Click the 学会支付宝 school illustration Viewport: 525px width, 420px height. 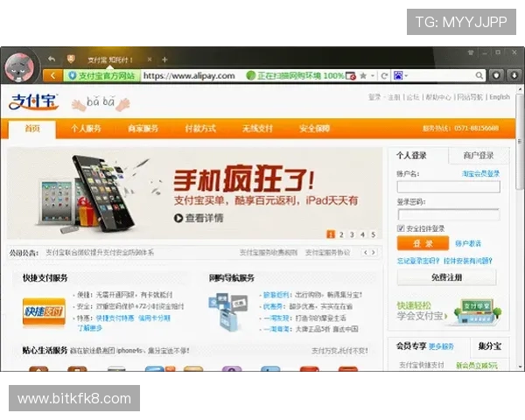point(478,312)
